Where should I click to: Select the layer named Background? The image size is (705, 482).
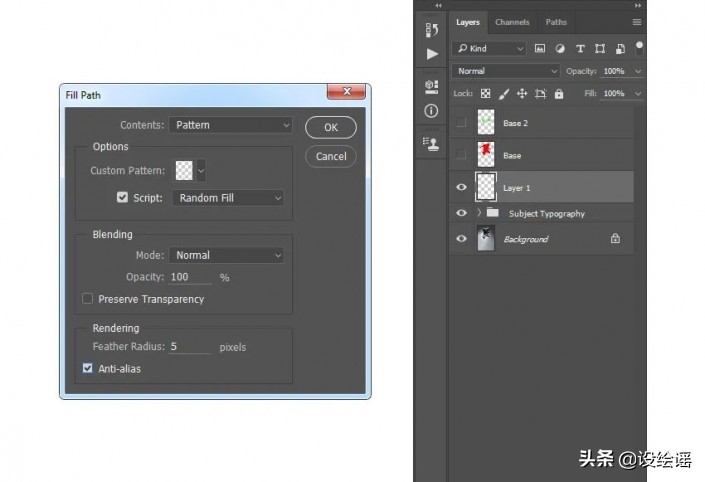[x=526, y=239]
